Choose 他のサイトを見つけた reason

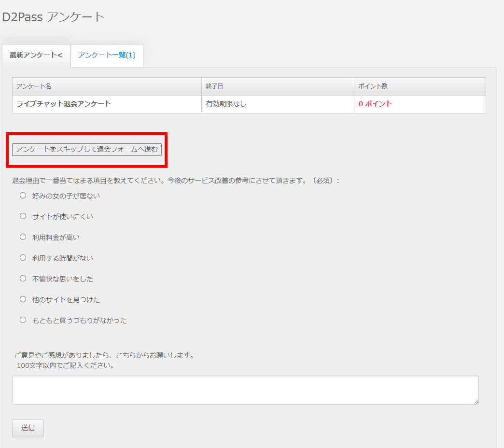[x=23, y=299]
